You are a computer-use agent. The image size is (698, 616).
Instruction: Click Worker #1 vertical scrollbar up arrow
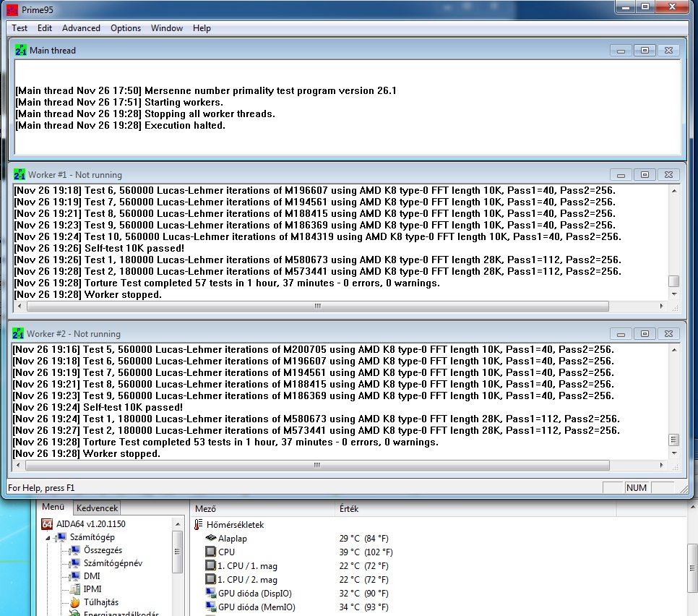674,191
